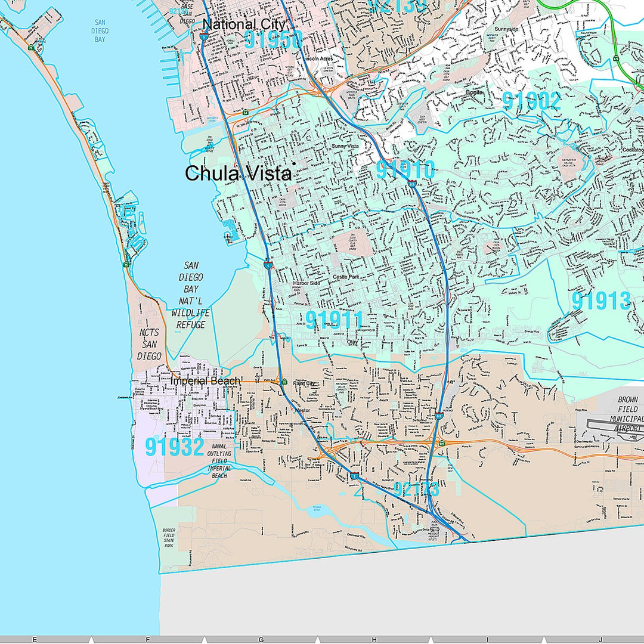Select ZIP code 91932 label
Image resolution: width=644 pixels, height=644 pixels.
coord(175,447)
